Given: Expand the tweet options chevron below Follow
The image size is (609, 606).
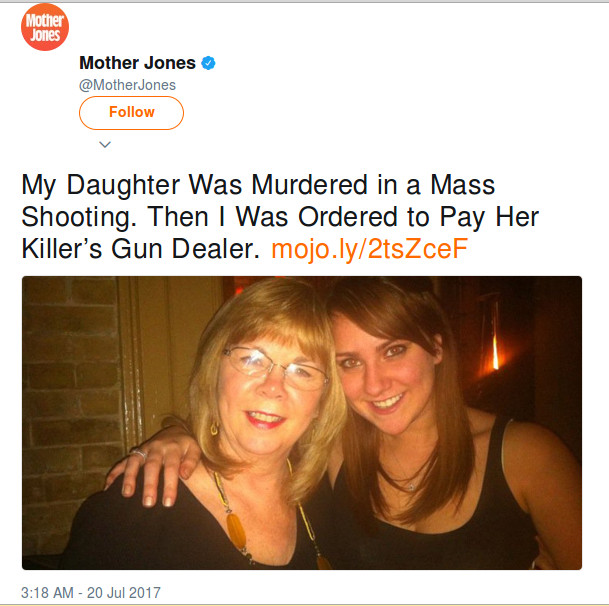Looking at the screenshot, I should click(105, 145).
